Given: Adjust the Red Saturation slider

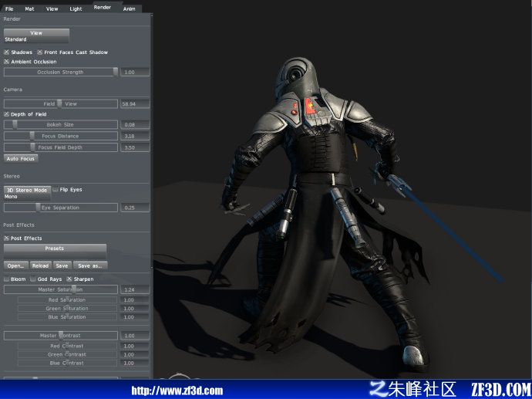Looking at the screenshot, I should (x=67, y=300).
